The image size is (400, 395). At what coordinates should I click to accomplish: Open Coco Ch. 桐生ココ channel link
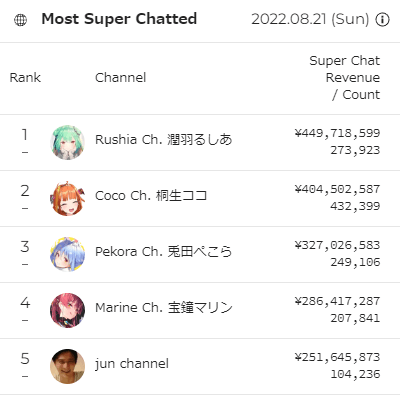[x=151, y=196]
